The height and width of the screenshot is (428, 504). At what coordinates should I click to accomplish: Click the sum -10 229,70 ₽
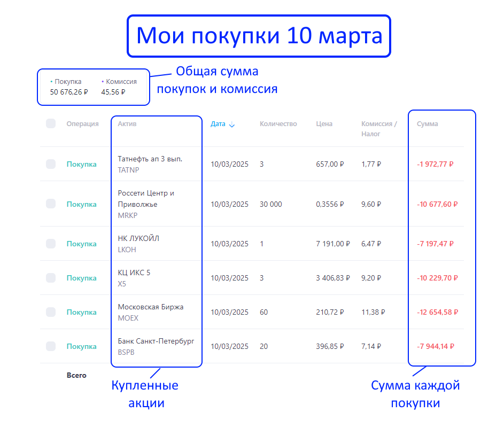point(437,278)
